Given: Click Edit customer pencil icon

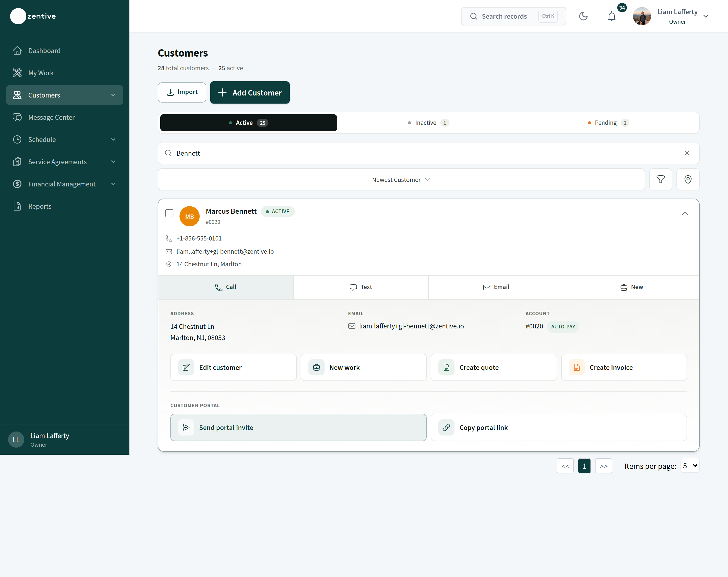Looking at the screenshot, I should pos(186,368).
